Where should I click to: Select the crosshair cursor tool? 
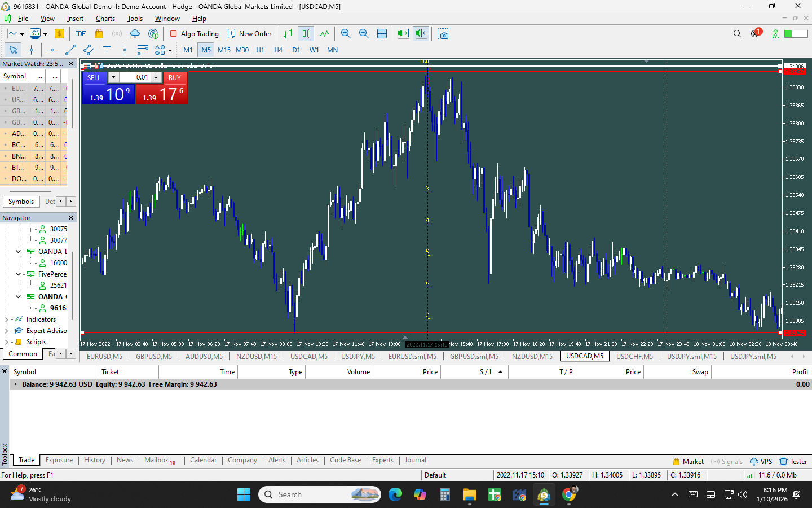click(x=31, y=50)
